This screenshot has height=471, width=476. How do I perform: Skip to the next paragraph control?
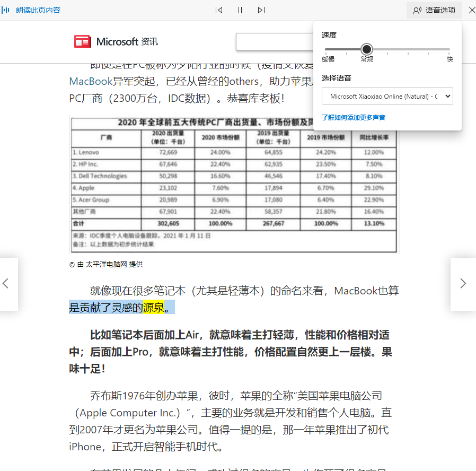point(261,10)
